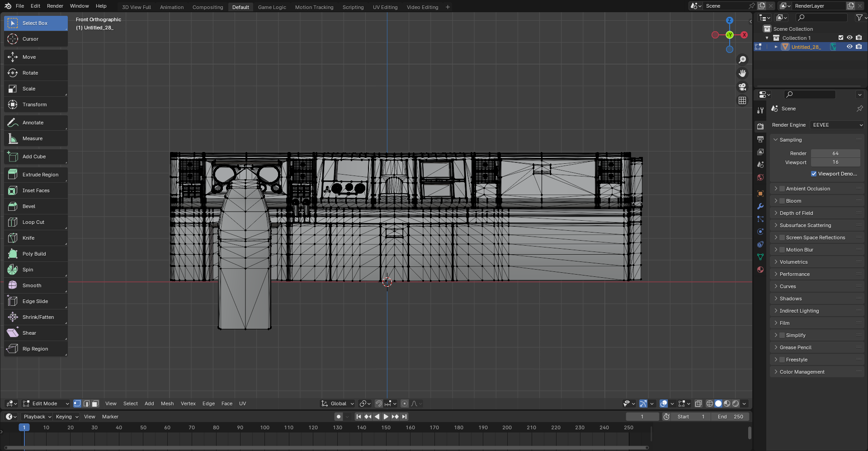Screen dimensions: 868x451
Task: Jump to the last frame
Action: 405,417
